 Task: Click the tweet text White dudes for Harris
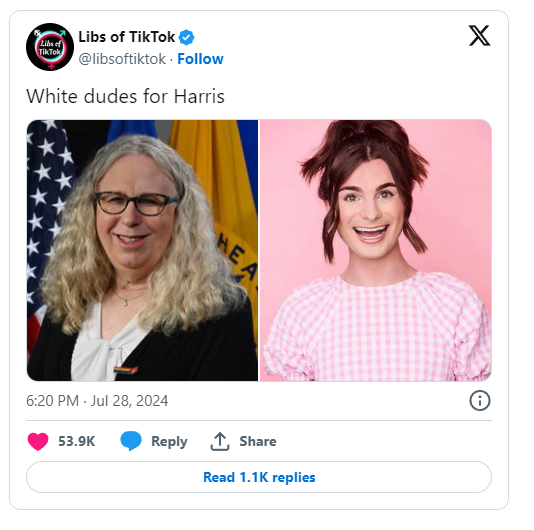click(125, 96)
